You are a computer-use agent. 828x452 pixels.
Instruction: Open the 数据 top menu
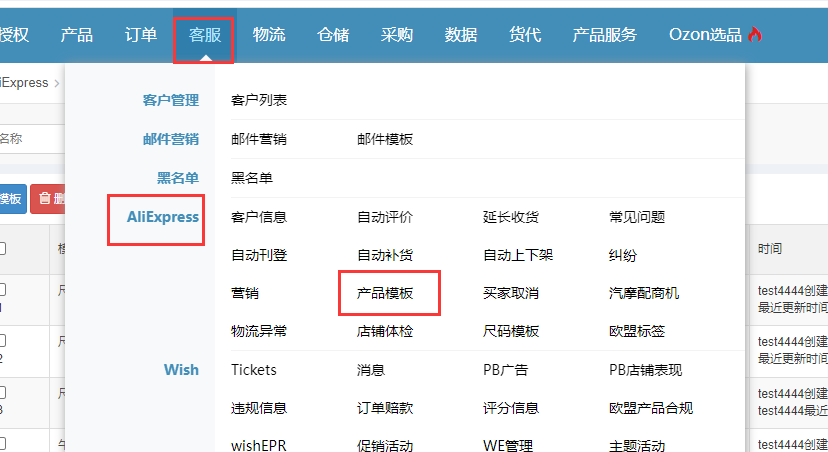[460, 35]
